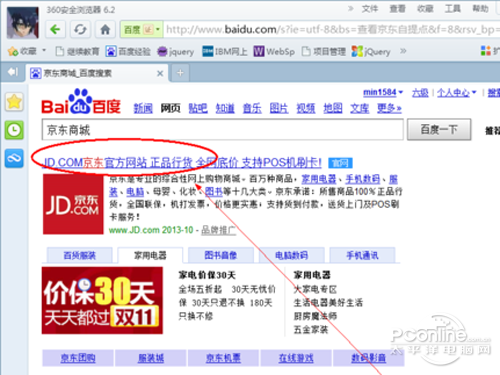Screen dimensions: 500x375
Task: Select the 百货服装 tab
Action: pos(80,255)
